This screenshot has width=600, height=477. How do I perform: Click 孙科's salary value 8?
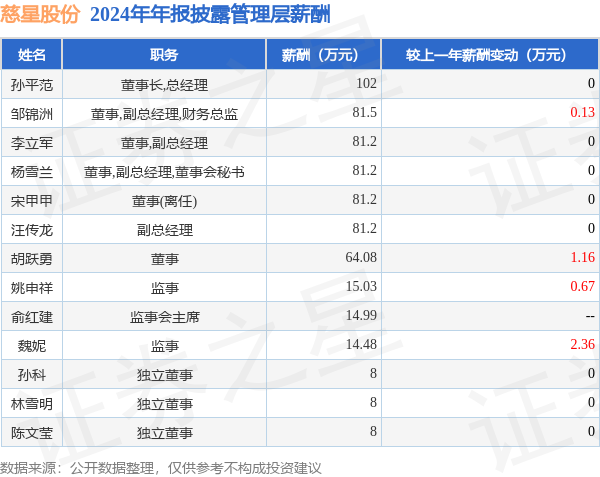pos(373,373)
